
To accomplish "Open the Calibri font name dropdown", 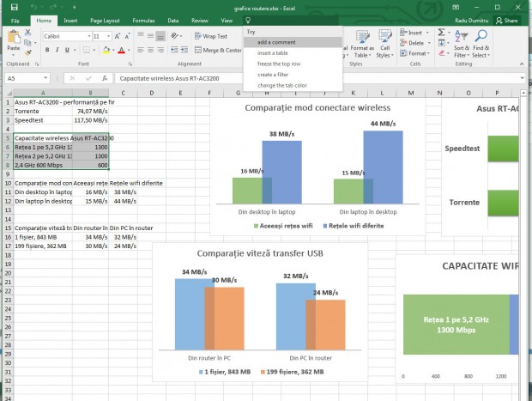I will [x=89, y=36].
